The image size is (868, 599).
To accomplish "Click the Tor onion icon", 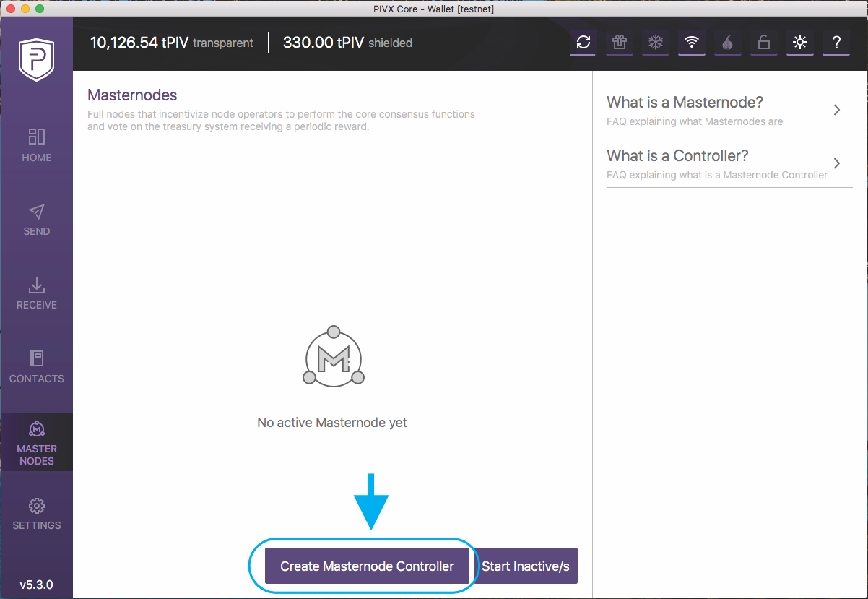I will (727, 43).
